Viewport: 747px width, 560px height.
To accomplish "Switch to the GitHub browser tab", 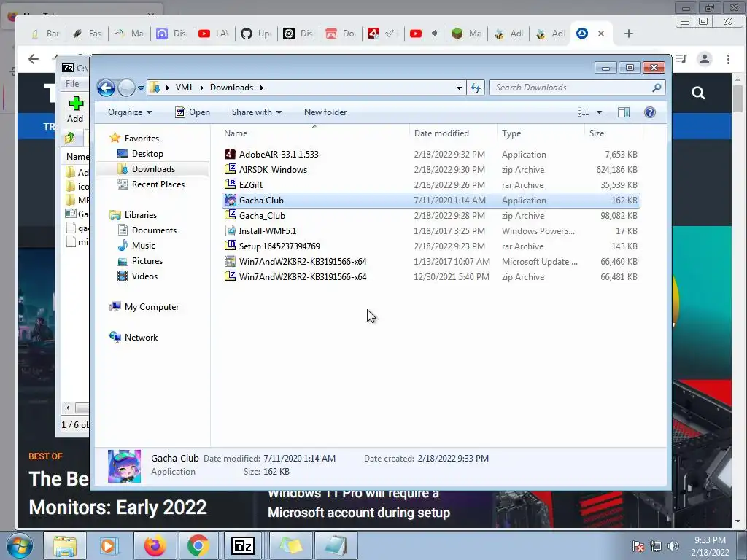I will click(256, 34).
